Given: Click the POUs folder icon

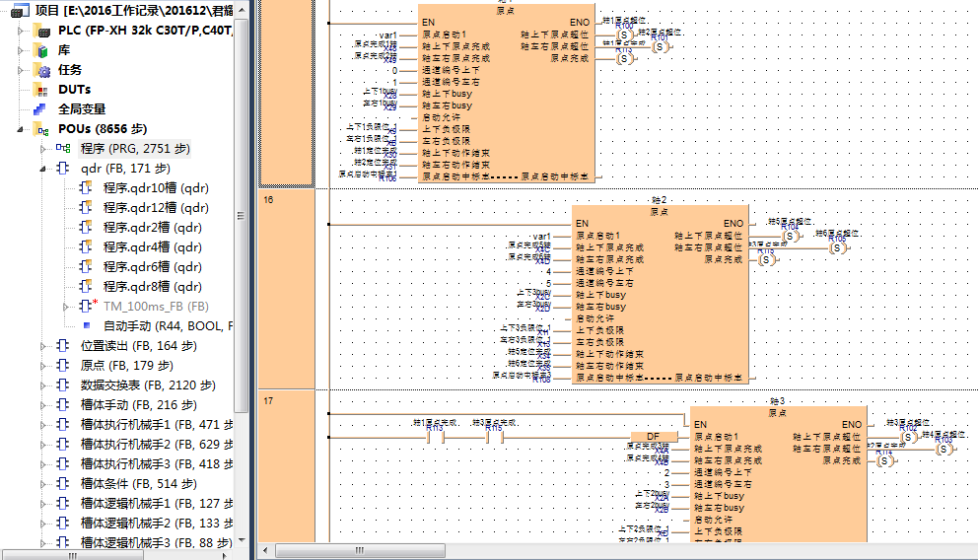Looking at the screenshot, I should pyautogui.click(x=41, y=129).
